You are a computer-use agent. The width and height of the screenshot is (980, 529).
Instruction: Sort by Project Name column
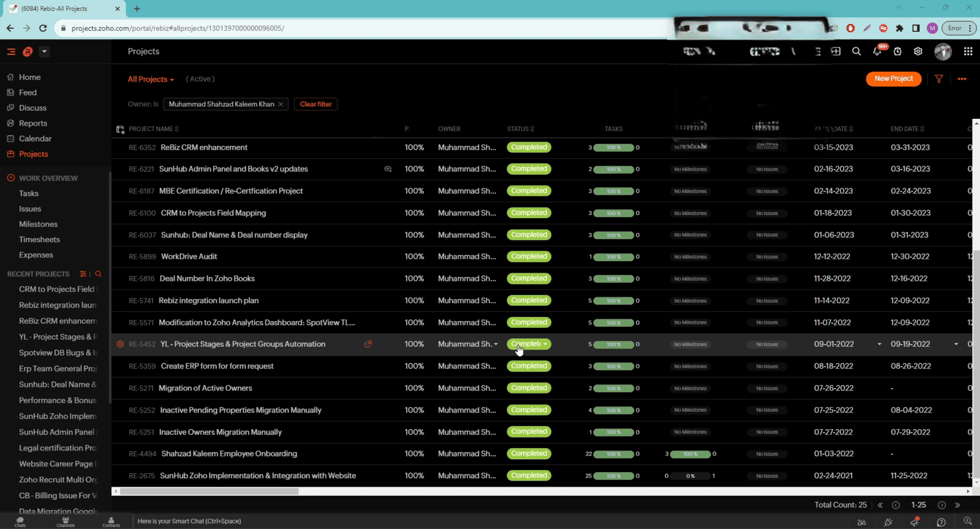click(154, 129)
